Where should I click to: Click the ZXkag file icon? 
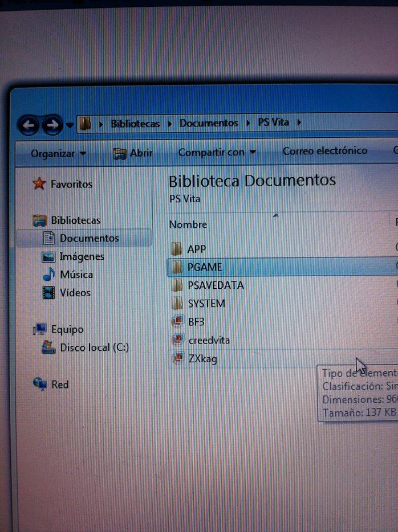[178, 358]
